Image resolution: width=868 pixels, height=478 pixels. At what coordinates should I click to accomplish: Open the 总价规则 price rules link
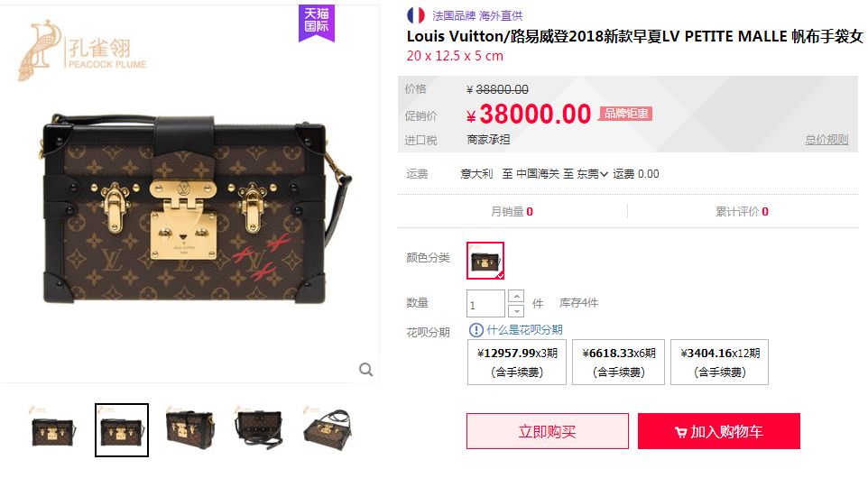pos(826,140)
